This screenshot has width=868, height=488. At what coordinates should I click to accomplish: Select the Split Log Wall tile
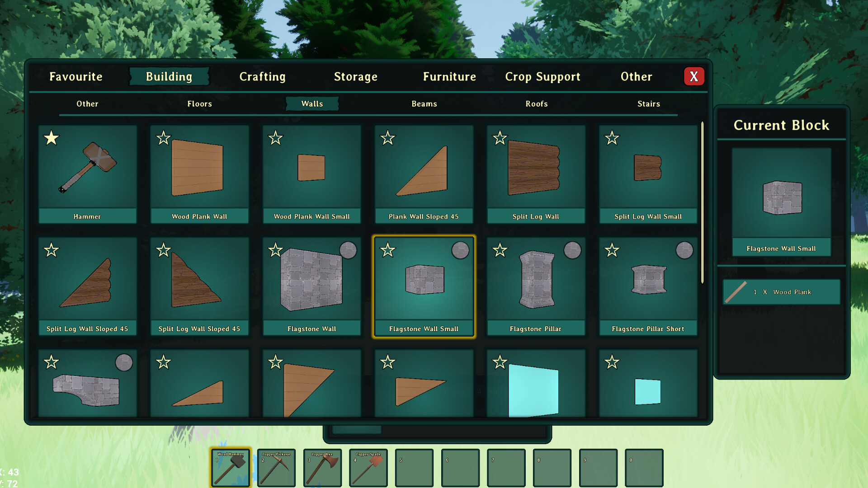coord(536,174)
